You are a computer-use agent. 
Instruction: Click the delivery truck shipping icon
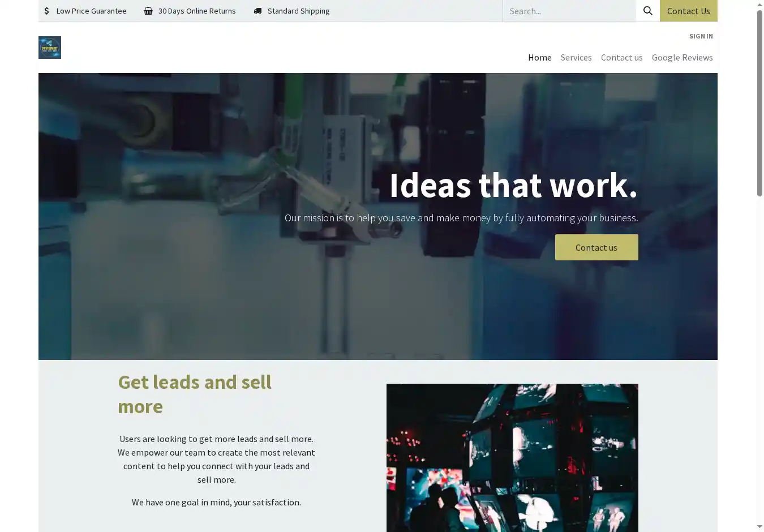[257, 11]
